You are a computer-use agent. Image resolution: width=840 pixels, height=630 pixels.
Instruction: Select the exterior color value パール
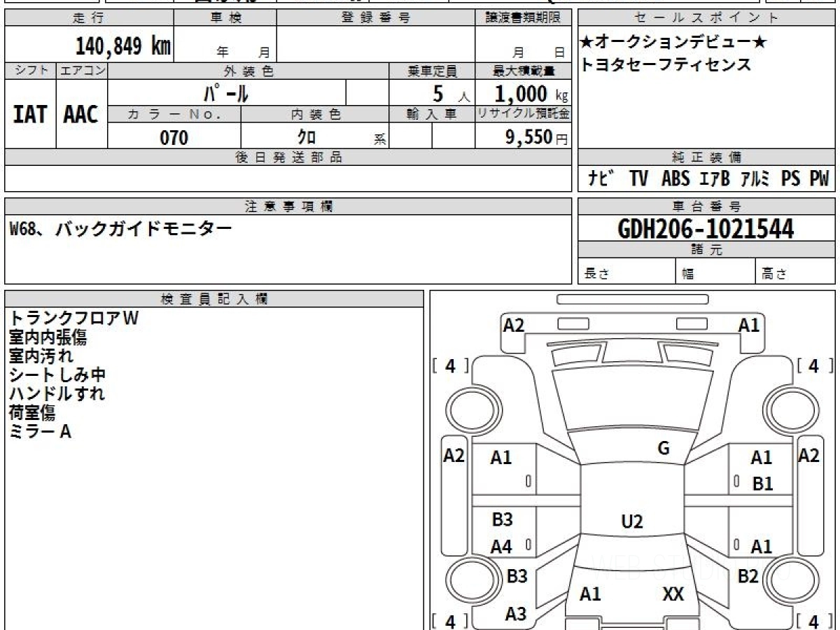coord(227,92)
